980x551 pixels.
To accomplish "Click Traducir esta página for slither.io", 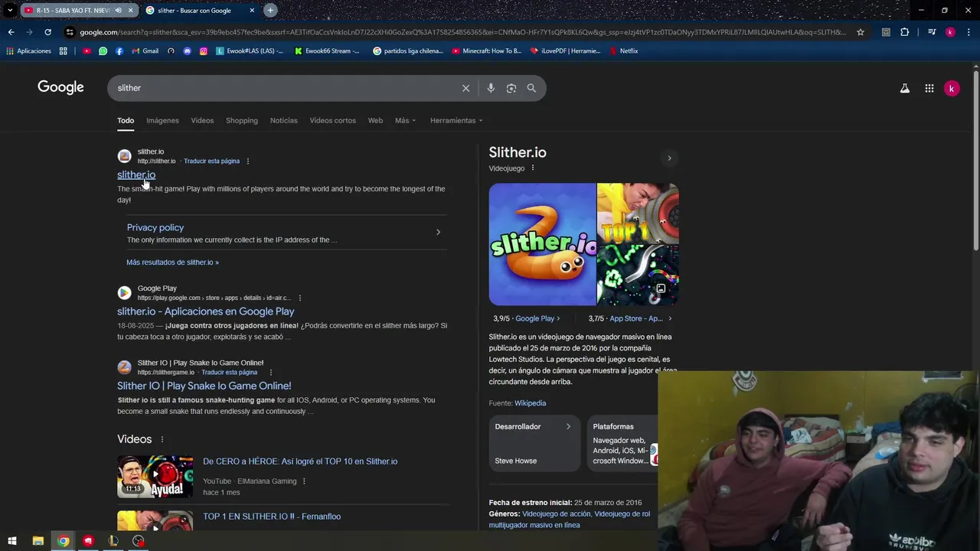I will [x=211, y=161].
